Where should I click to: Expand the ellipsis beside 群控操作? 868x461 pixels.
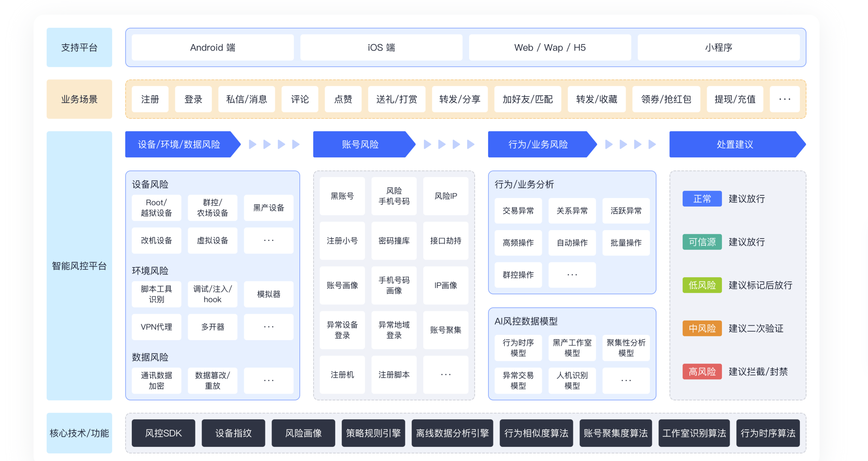tap(572, 275)
